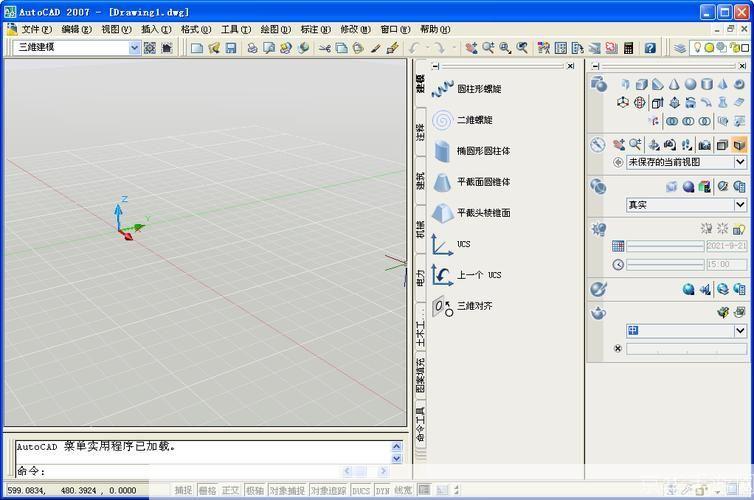The height and width of the screenshot is (500, 754).
Task: Click the Cut scissors icon
Action: click(x=325, y=48)
